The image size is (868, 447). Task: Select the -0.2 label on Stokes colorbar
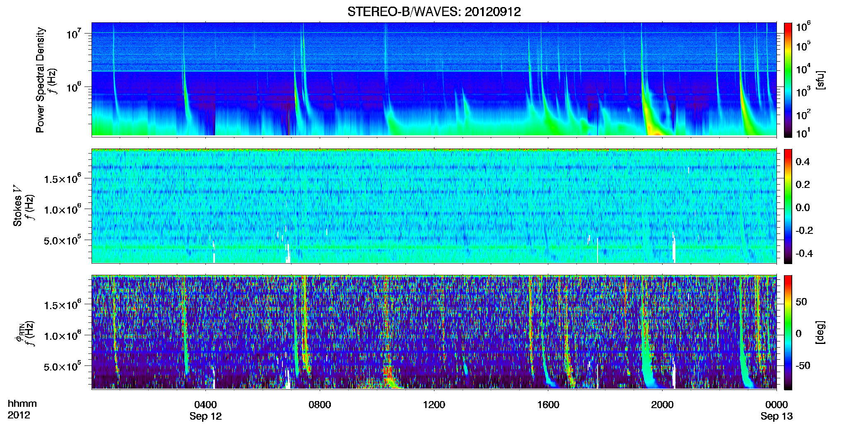pyautogui.click(x=804, y=231)
